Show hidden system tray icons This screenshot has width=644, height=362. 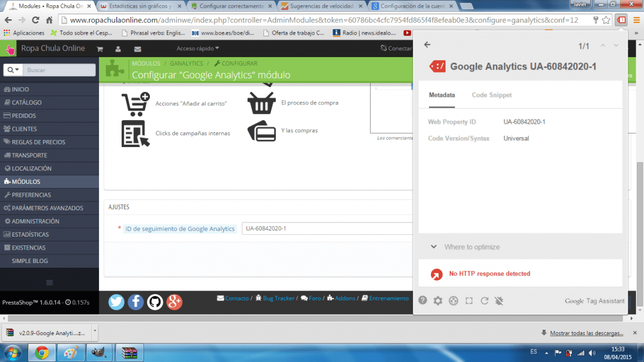[546, 353]
